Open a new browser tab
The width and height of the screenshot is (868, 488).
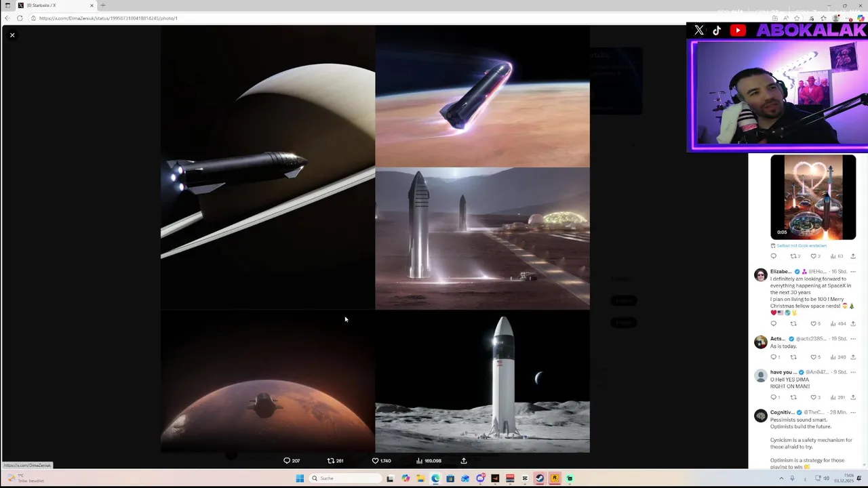pos(103,5)
